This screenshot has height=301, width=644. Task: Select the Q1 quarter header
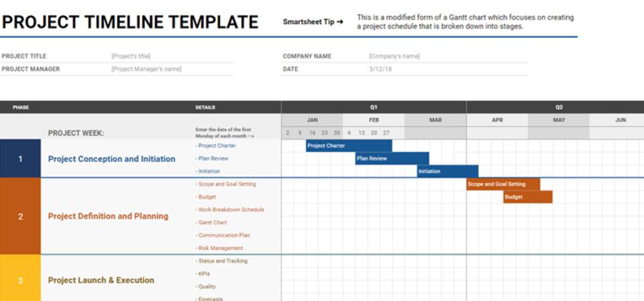tap(374, 107)
